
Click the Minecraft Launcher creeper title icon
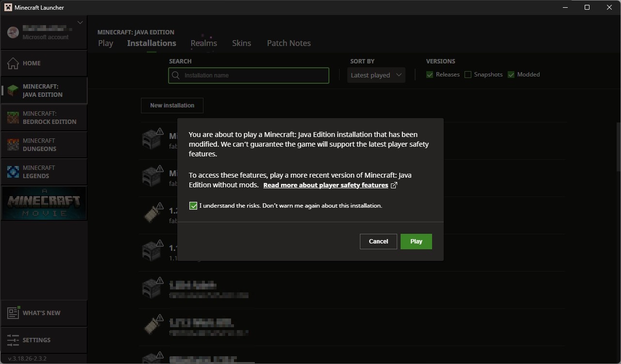[x=8, y=7]
